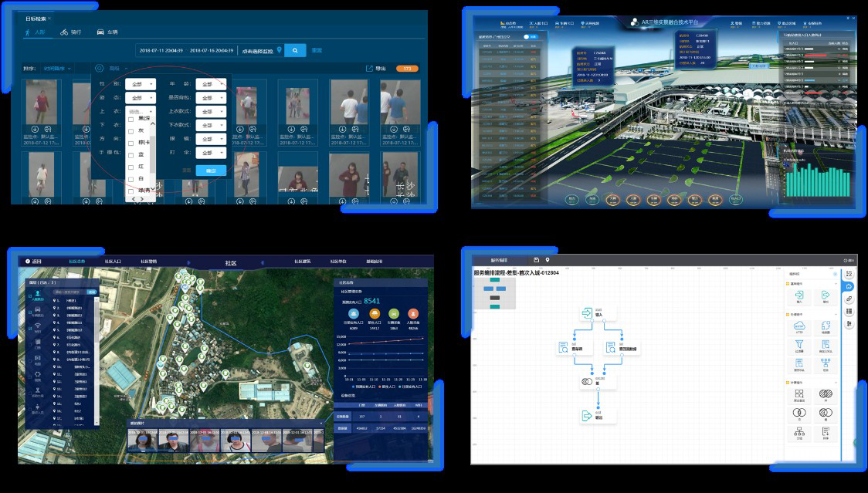Click the WiFi layer icon in community sidebar
Image resolution: width=868 pixels, height=493 pixels.
pyautogui.click(x=38, y=327)
